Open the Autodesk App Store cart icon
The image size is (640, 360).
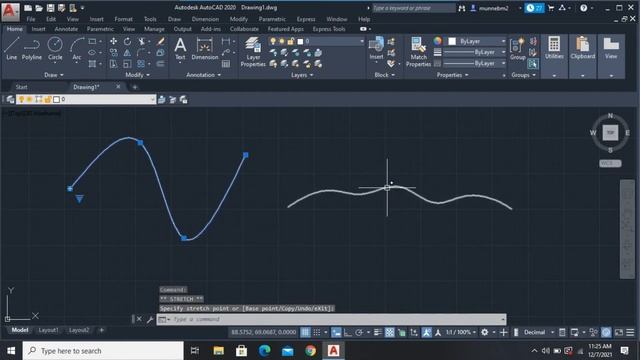[551, 8]
